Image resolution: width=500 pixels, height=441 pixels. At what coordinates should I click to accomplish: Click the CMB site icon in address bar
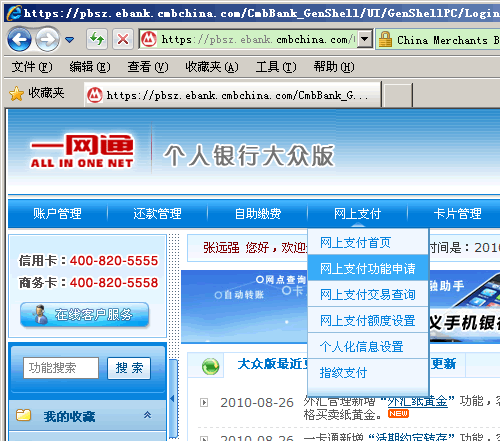click(149, 39)
